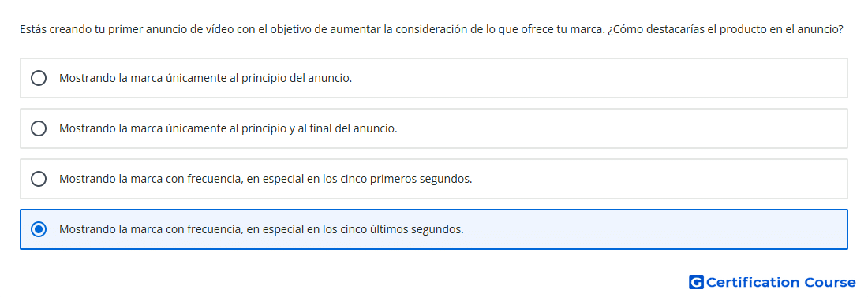Click answer text ending 'cinco últimos segundos'

(261, 229)
